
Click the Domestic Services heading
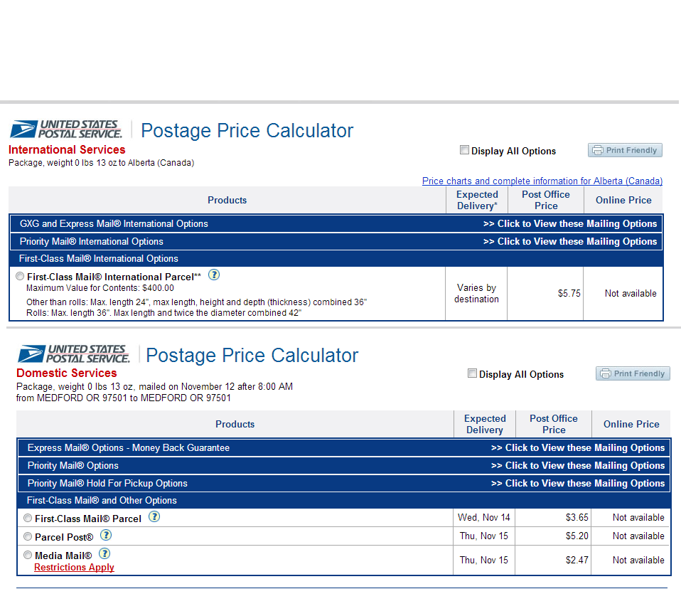click(x=66, y=373)
